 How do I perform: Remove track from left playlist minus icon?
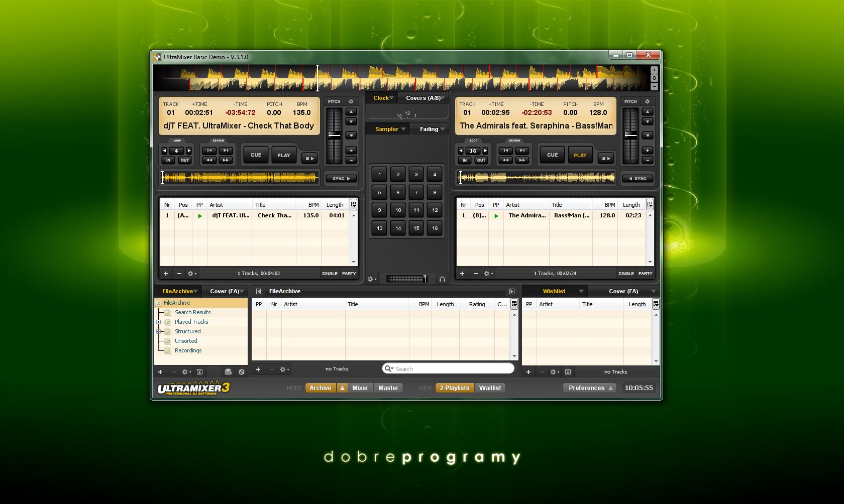(179, 274)
